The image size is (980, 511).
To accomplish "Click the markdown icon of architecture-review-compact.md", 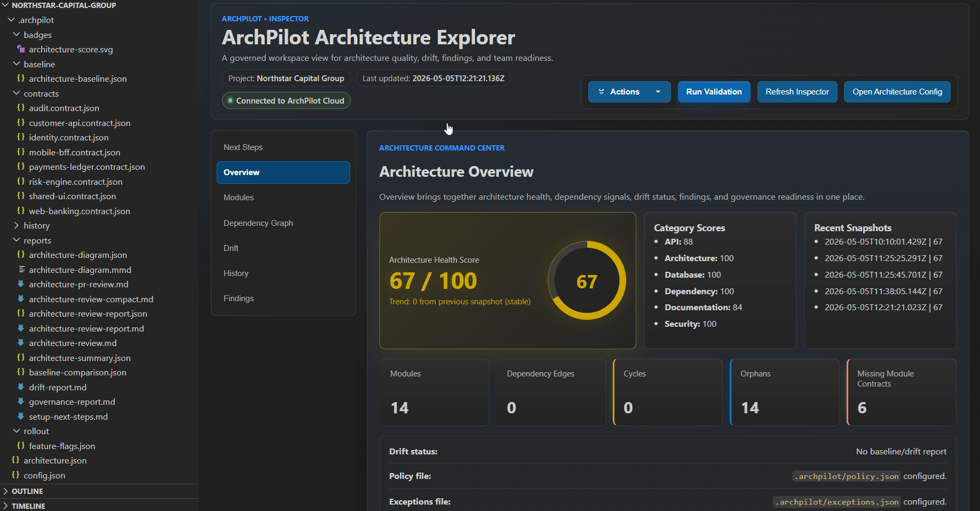I will click(21, 299).
